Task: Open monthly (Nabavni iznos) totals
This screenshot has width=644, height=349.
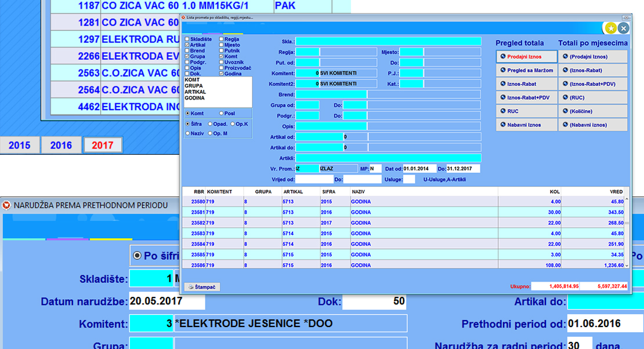Action: pyautogui.click(x=593, y=125)
